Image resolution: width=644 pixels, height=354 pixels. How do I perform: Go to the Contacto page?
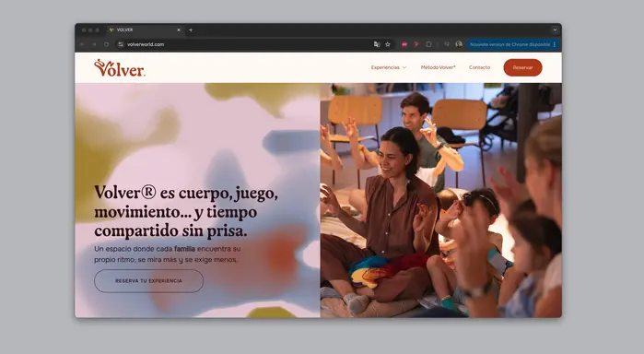point(479,67)
